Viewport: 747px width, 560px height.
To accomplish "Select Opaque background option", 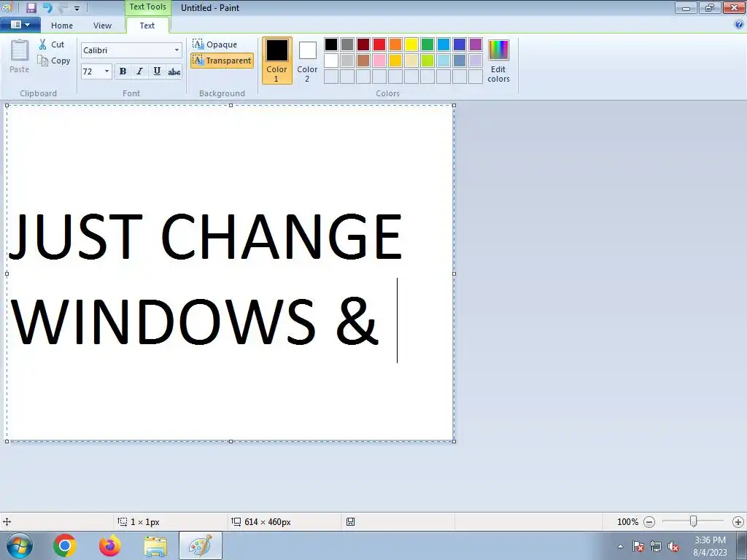I will tap(214, 44).
